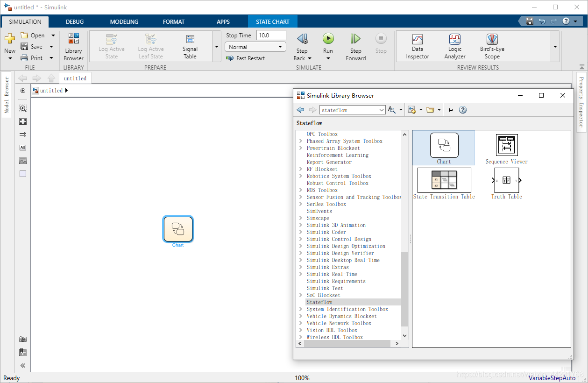Expand Robotics System Toolbox node
Image resolution: width=588 pixels, height=383 pixels.
coord(301,176)
